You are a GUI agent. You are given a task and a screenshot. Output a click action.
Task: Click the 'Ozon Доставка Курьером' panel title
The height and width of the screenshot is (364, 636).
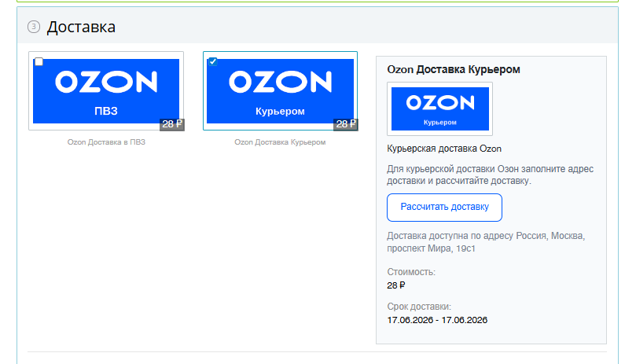tap(454, 69)
